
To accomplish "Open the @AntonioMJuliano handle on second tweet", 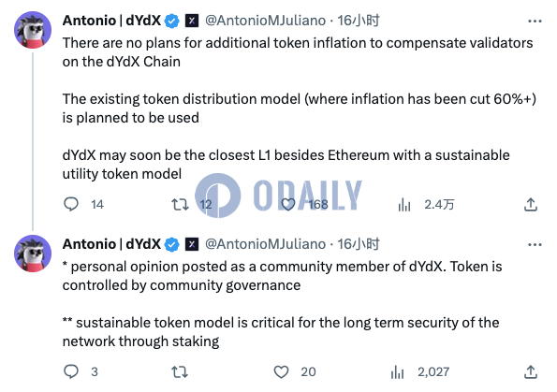I will coord(265,244).
